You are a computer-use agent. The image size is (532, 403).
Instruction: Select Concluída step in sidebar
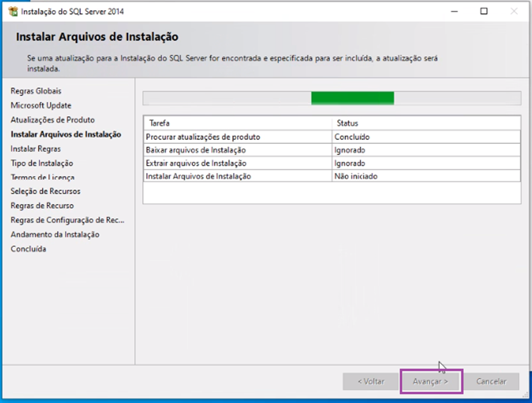(28, 249)
